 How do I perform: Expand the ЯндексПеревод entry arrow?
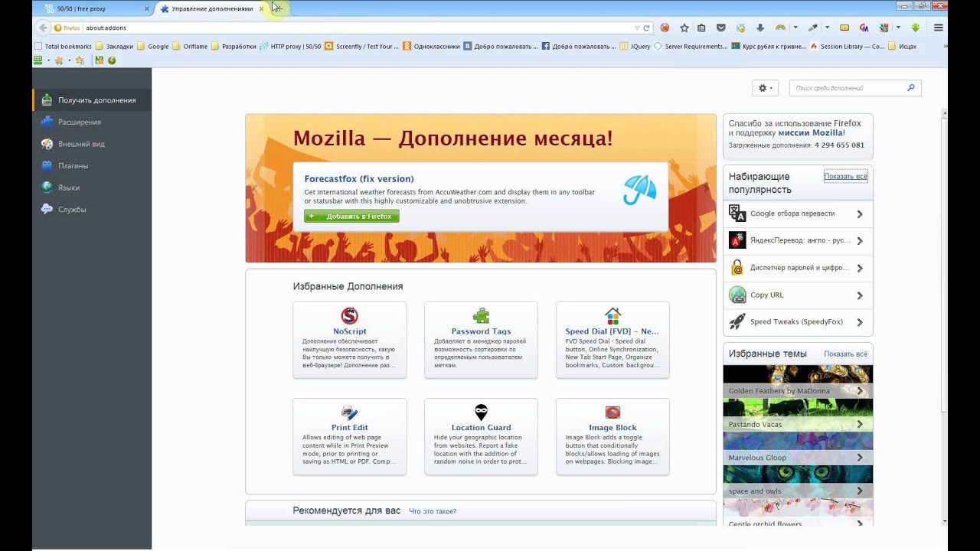(860, 241)
